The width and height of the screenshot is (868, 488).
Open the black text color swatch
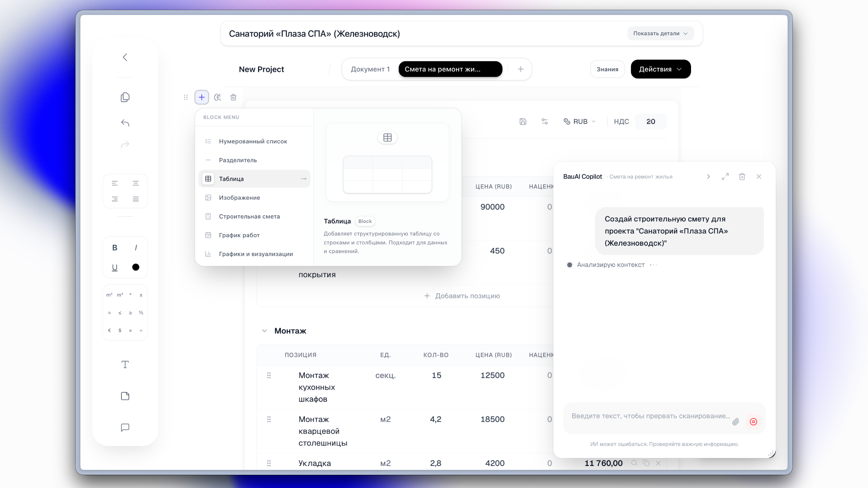point(136,267)
